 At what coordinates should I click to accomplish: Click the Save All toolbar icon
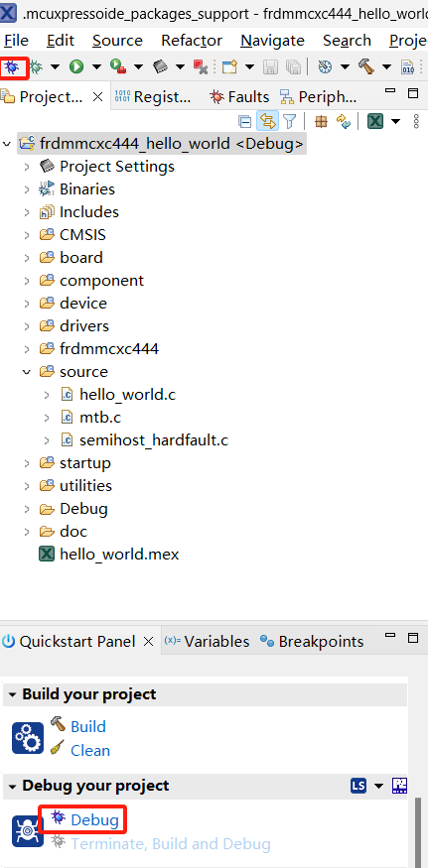pyautogui.click(x=293, y=67)
